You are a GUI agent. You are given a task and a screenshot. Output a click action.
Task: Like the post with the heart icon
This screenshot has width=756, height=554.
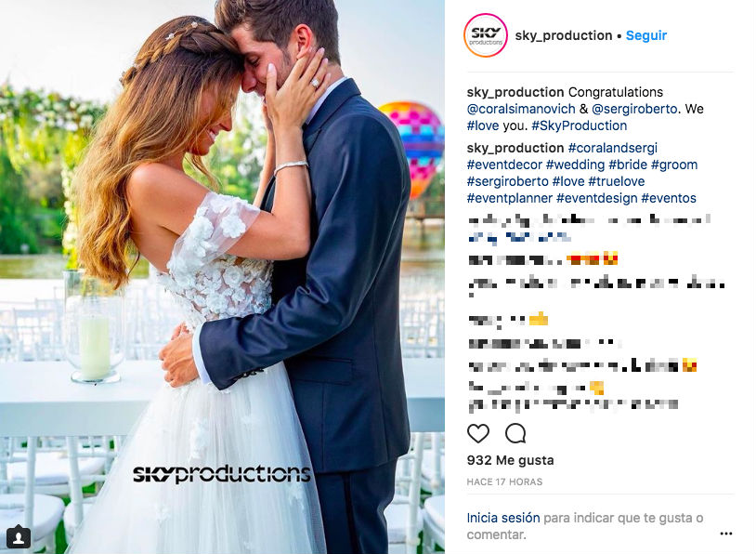[x=477, y=433]
